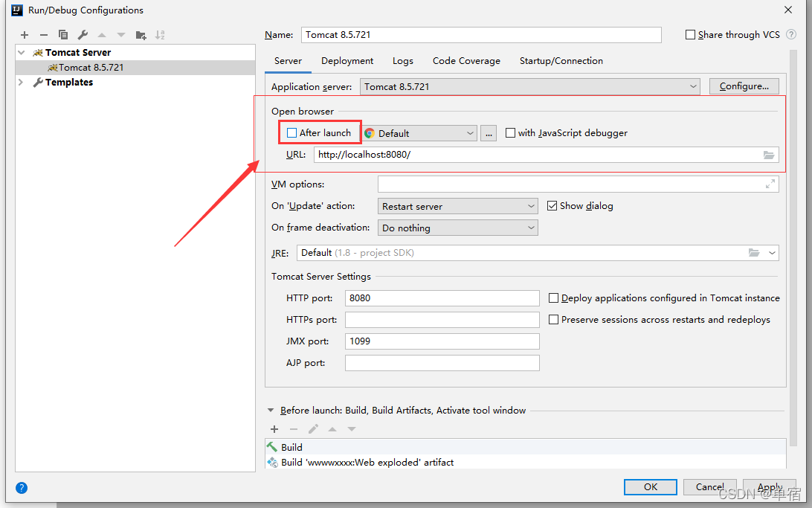Click the folder icon in the URL field
This screenshot has height=508, width=812.
769,155
